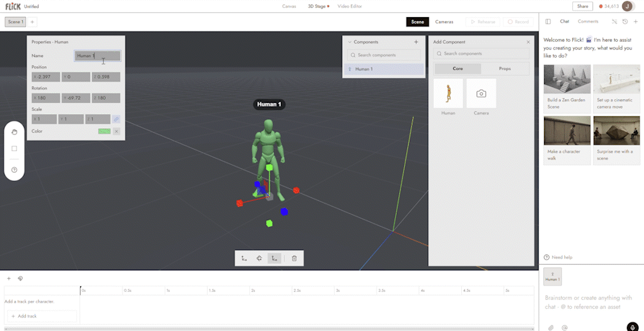644x331 pixels.
Task: Open the green Color swatch
Action: (x=104, y=131)
